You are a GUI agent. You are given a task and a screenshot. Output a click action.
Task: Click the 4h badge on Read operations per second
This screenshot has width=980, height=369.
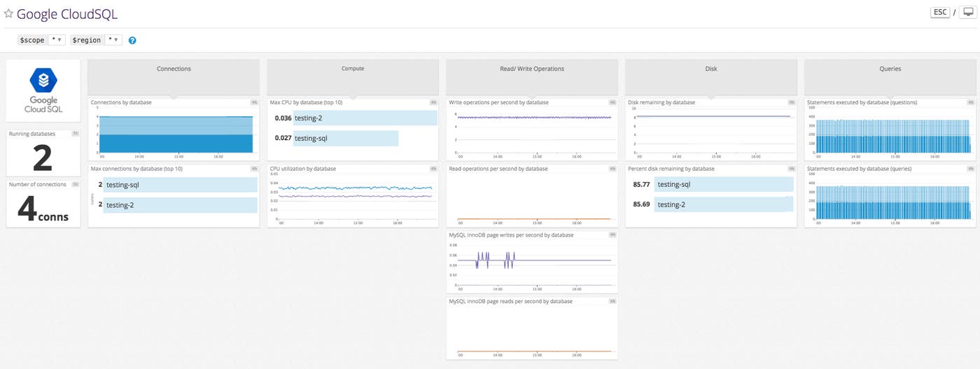(x=612, y=169)
